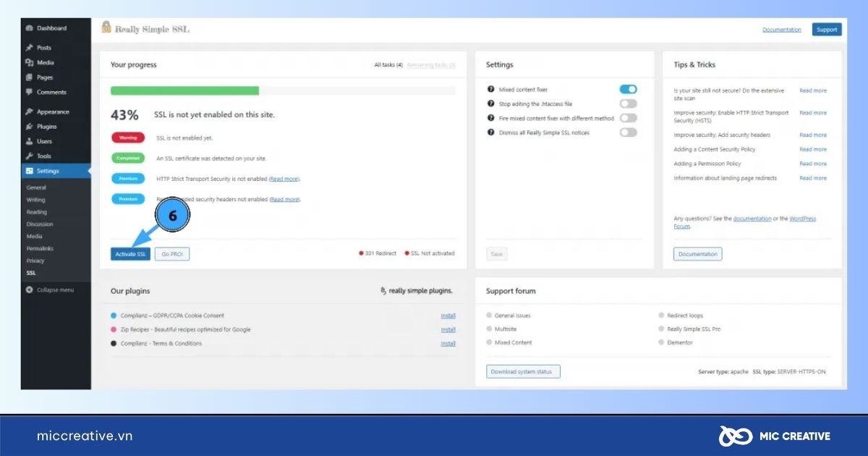Open Permalinks settings submenu item
The height and width of the screenshot is (456, 868).
point(40,249)
